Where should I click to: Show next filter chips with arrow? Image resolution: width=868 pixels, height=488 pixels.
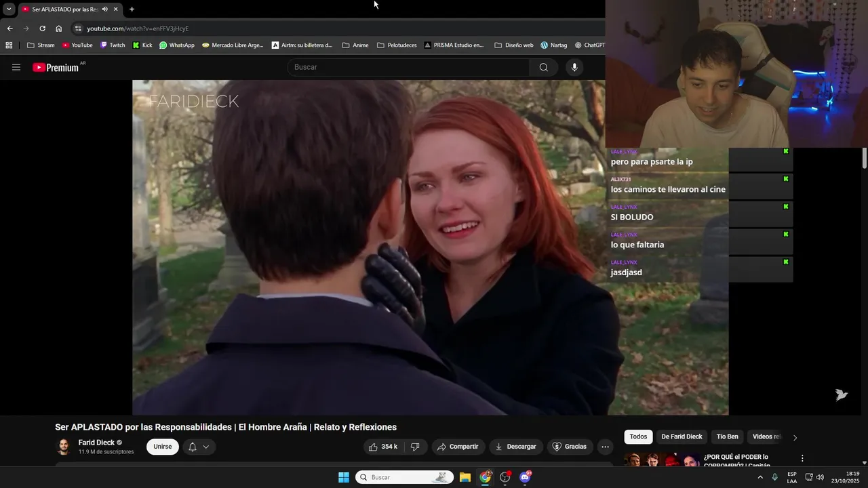point(795,437)
